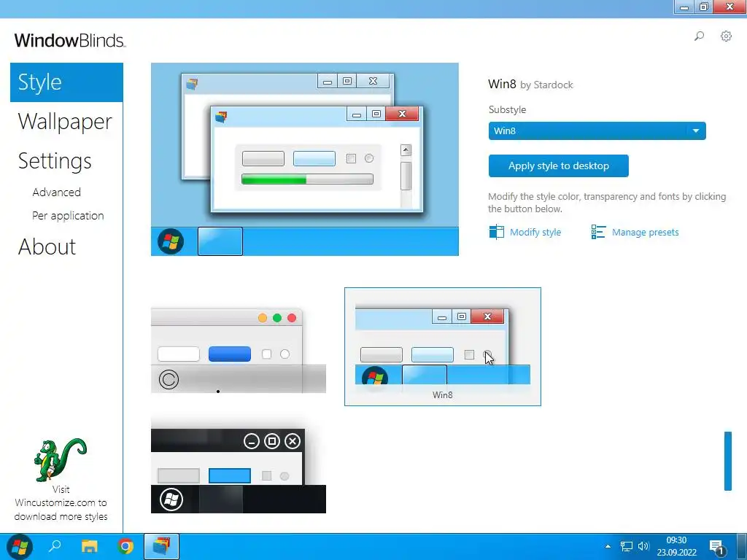Open Per application settings
The image size is (747, 560).
tap(68, 216)
